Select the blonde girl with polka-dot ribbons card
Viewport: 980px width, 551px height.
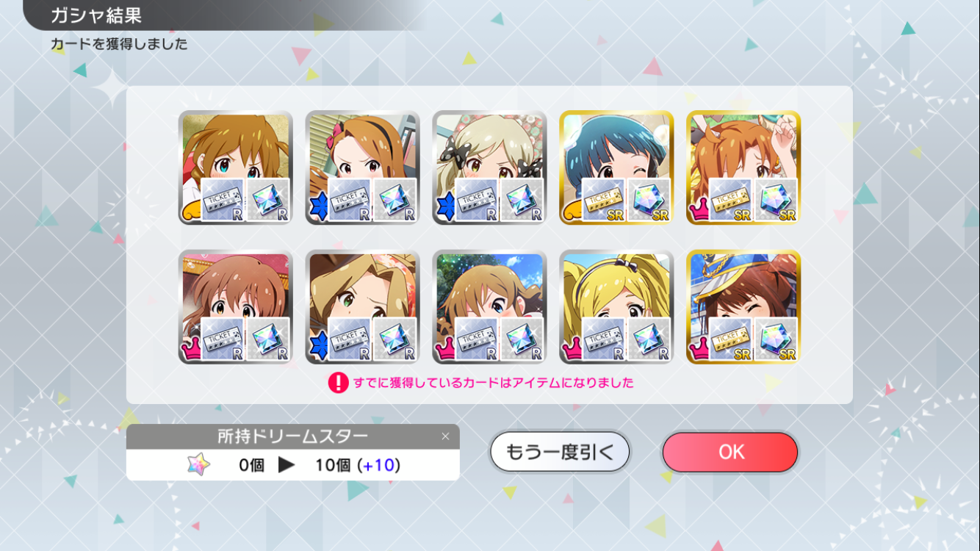coord(490,168)
